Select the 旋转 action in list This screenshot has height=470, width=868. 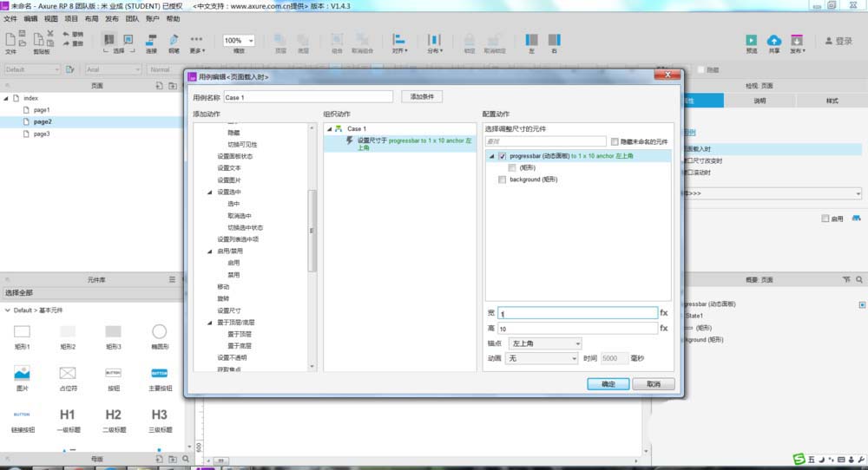[x=223, y=298]
